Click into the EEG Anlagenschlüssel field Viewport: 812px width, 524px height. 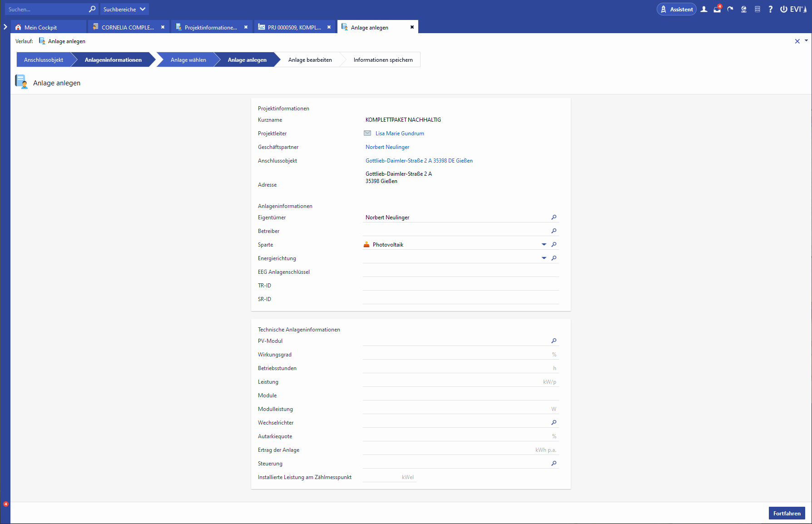click(460, 272)
